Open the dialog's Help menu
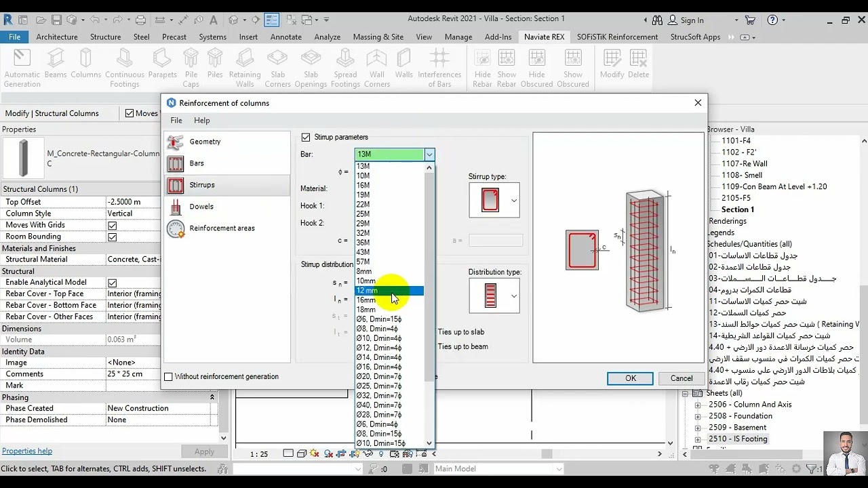The image size is (868, 488). tap(202, 121)
